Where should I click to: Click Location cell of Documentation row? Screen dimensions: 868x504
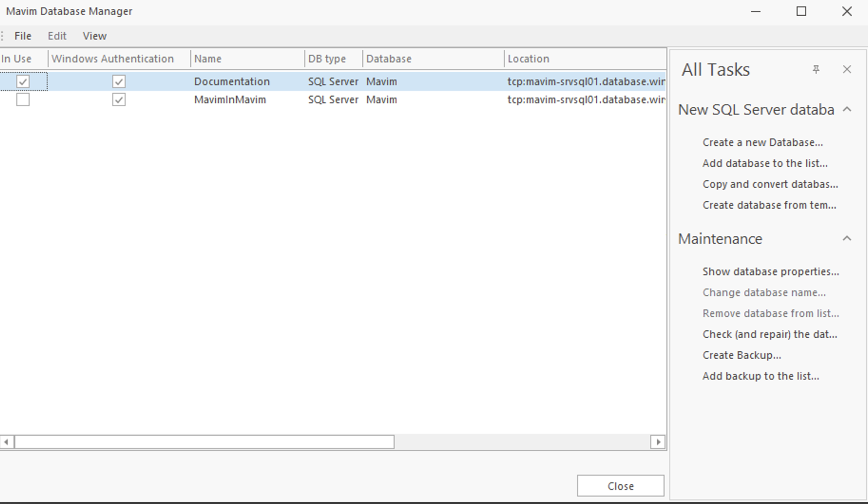586,81
